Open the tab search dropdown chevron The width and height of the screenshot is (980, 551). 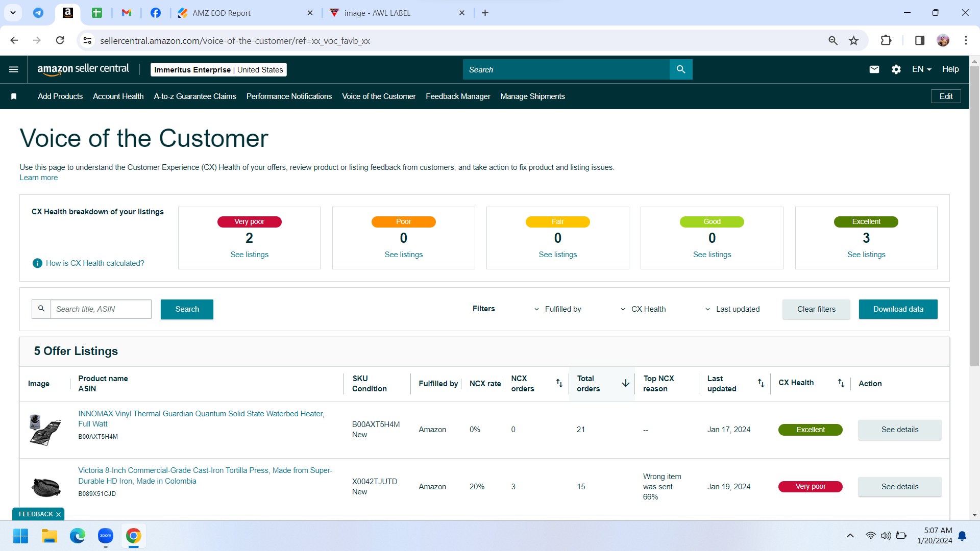pyautogui.click(x=13, y=13)
